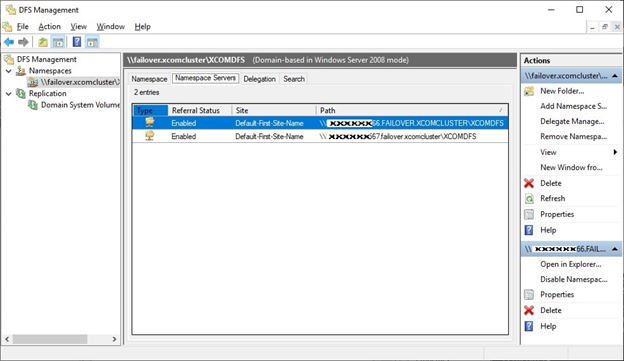Open the Help menu
The height and width of the screenshot is (361, 624).
[x=142, y=27]
